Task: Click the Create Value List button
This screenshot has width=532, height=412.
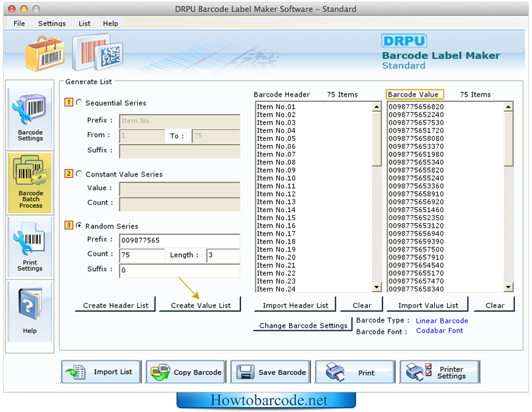Action: click(x=200, y=305)
